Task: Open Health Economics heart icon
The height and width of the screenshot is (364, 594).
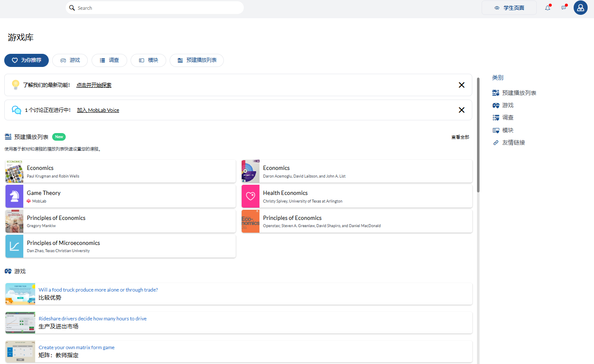Action: 251,196
